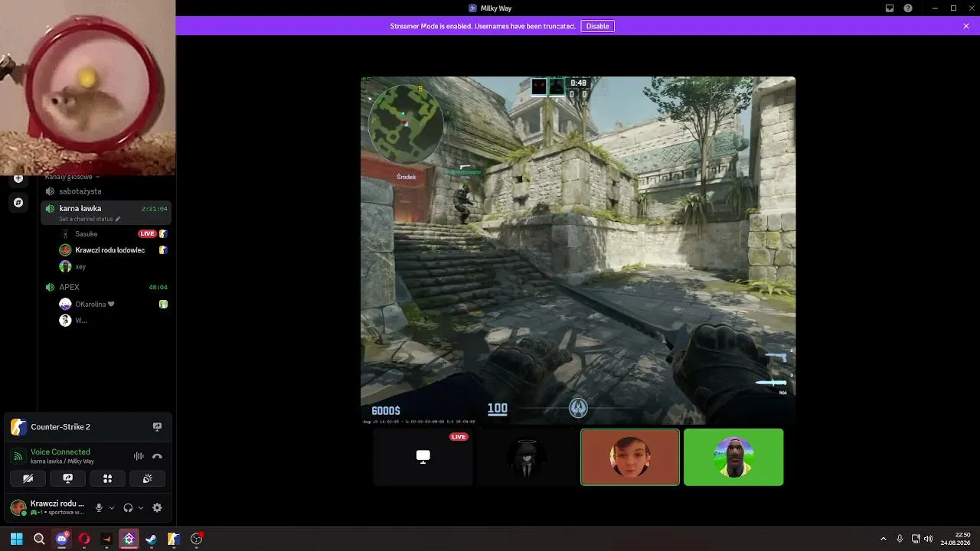Collapse the Kanały głosowe category
Screen dimensions: 980x551
pos(72,177)
